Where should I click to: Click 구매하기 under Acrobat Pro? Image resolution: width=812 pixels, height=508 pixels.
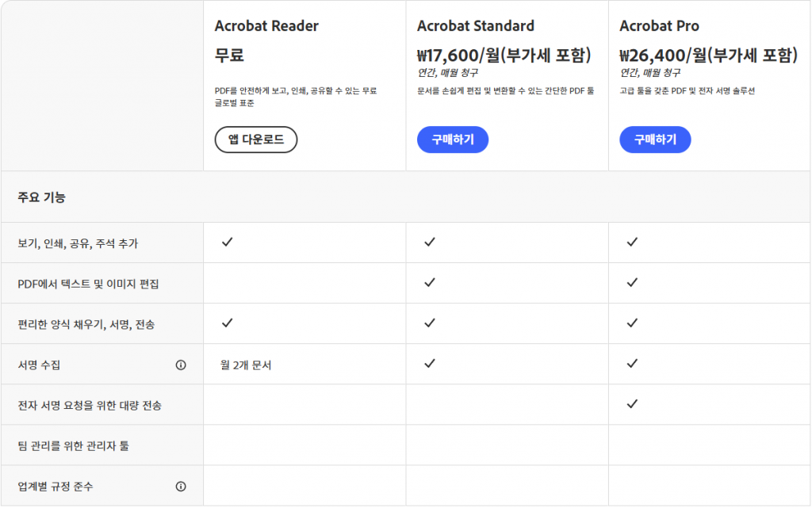coord(655,139)
